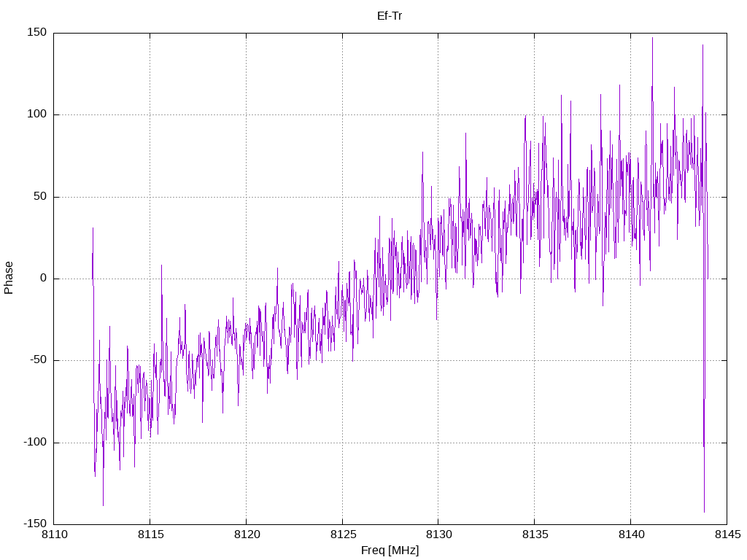Select the 8120 x-axis tick label

(x=247, y=534)
